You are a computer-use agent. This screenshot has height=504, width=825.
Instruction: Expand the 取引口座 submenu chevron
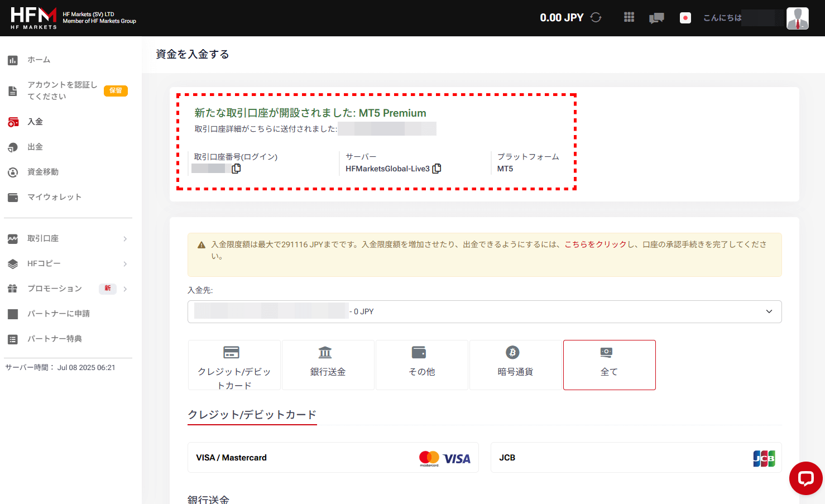point(125,239)
